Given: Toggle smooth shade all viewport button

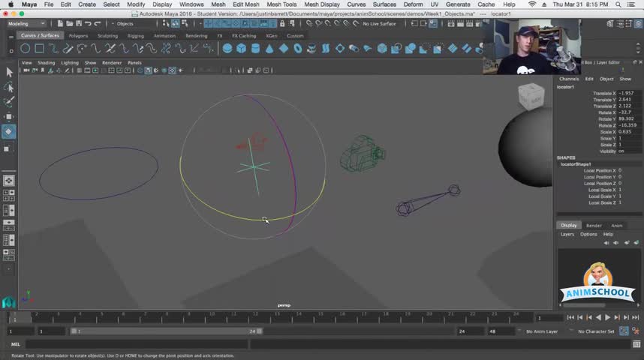Looking at the screenshot, I should coord(148,70).
